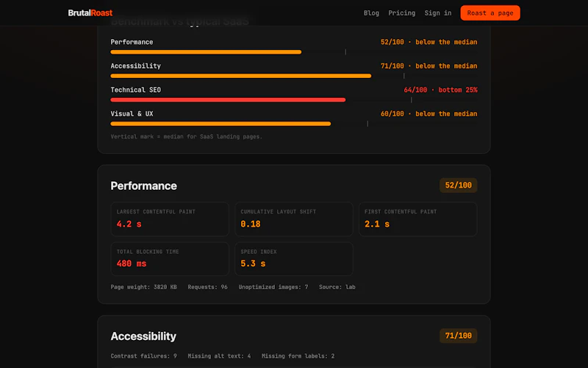Screen dimensions: 588x368
Task: Click the 'Unoptimized images: 7' text
Action: pos(273,287)
